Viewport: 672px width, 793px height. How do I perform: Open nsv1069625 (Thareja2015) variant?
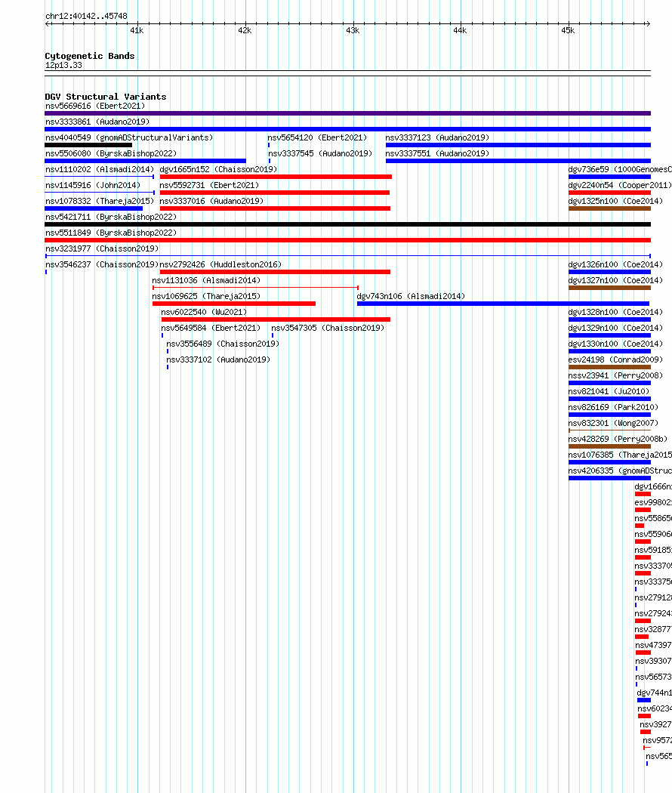pos(206,296)
